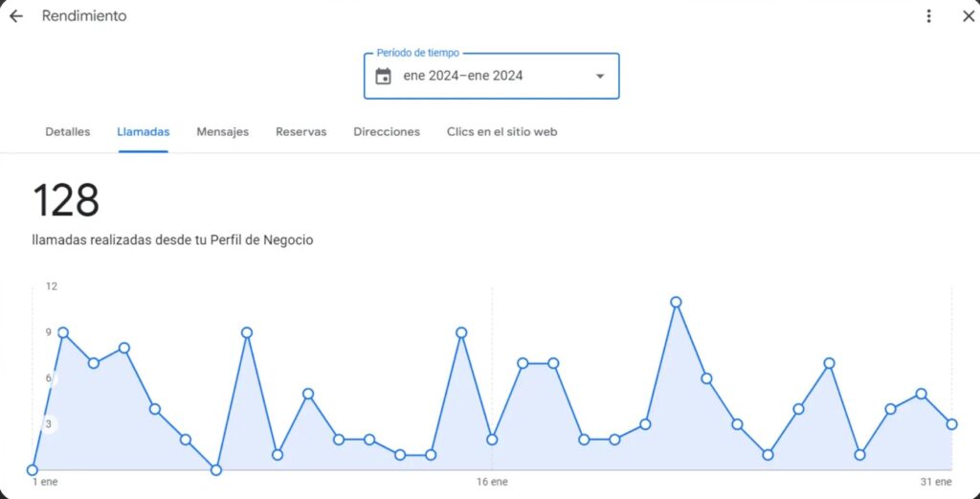Screen dimensions: 980x499
Task: Click the 'Período de tiempo' field label
Action: pos(418,53)
